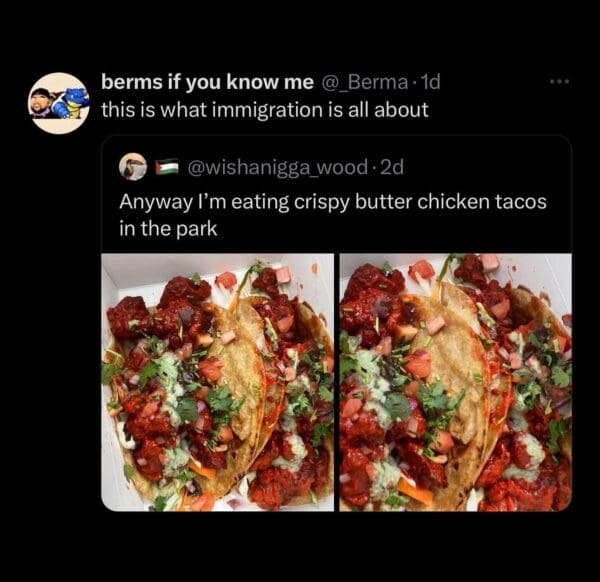Open the left taco photo
The height and width of the screenshot is (582, 600).
[x=218, y=382]
